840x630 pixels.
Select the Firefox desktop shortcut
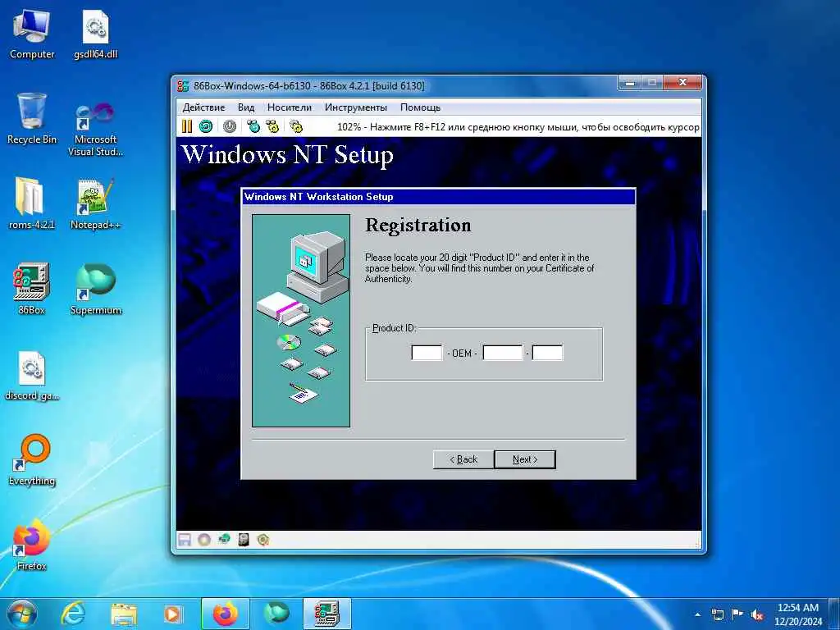click(x=32, y=545)
